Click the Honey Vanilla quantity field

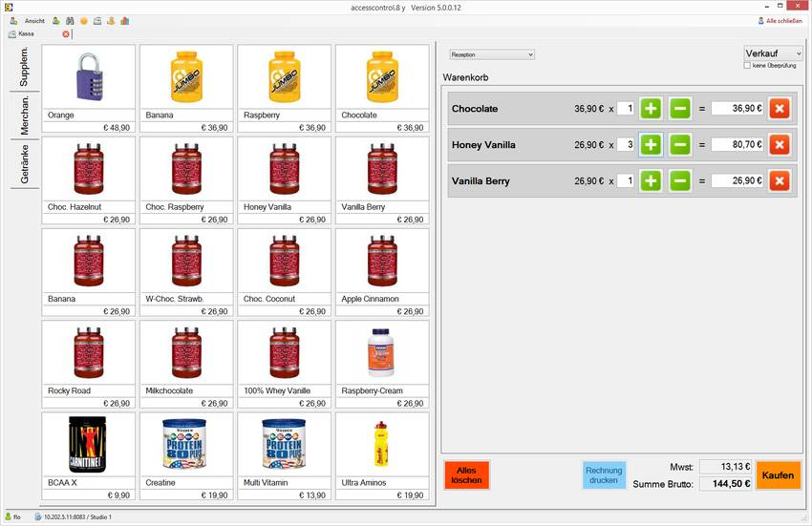coord(626,145)
